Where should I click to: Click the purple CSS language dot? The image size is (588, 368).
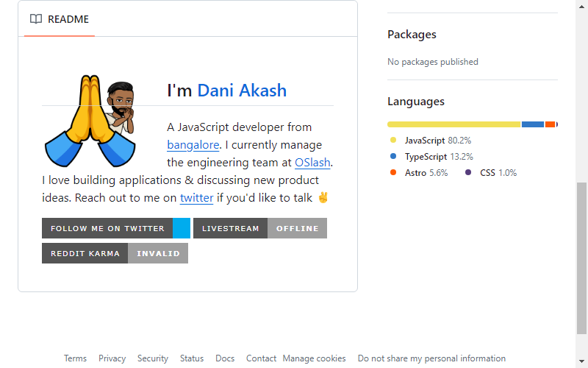(468, 172)
